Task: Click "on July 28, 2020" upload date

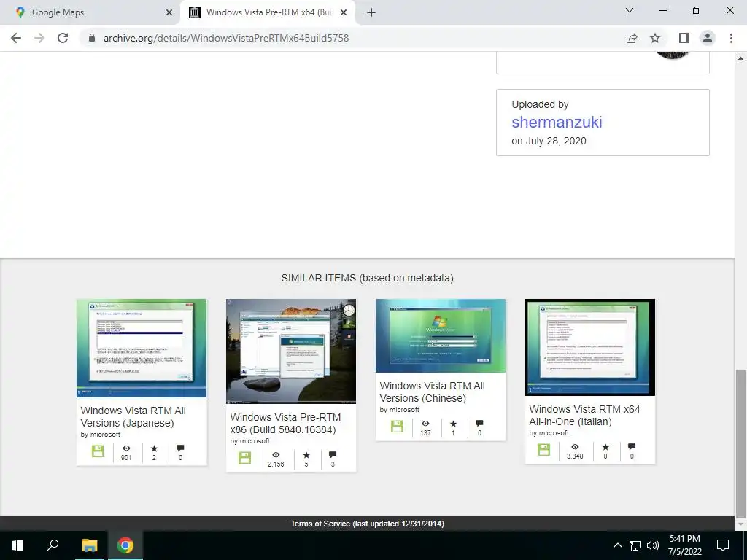Action: click(x=549, y=141)
